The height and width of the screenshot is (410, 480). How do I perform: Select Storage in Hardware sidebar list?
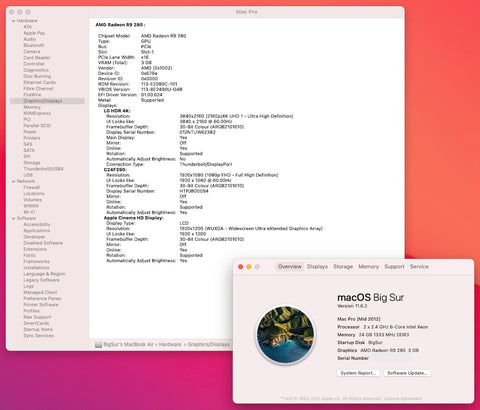[x=32, y=163]
